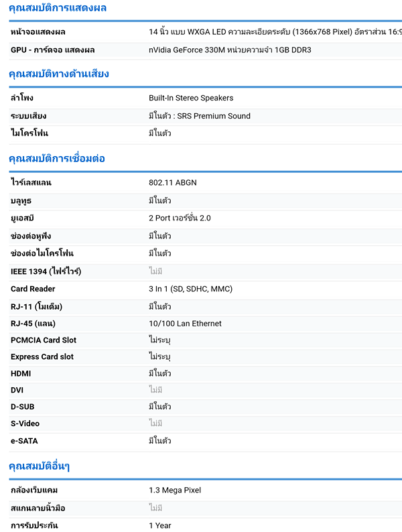Click the คุณสมบัติการเชื่อมต่อ heading
This screenshot has height=532, width=402.
point(57,158)
